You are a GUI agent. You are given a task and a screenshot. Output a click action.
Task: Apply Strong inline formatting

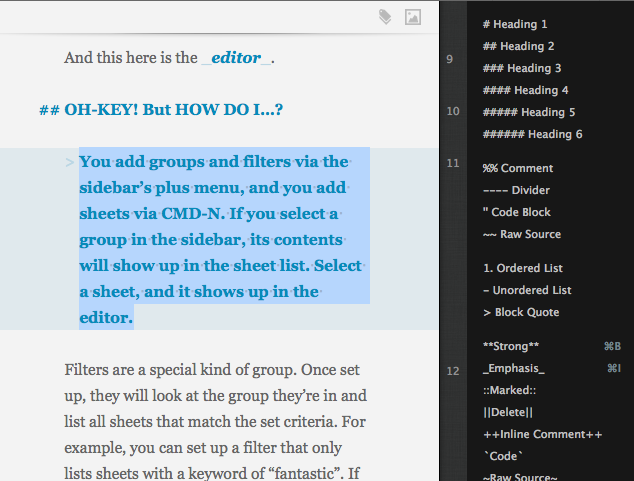click(x=510, y=346)
